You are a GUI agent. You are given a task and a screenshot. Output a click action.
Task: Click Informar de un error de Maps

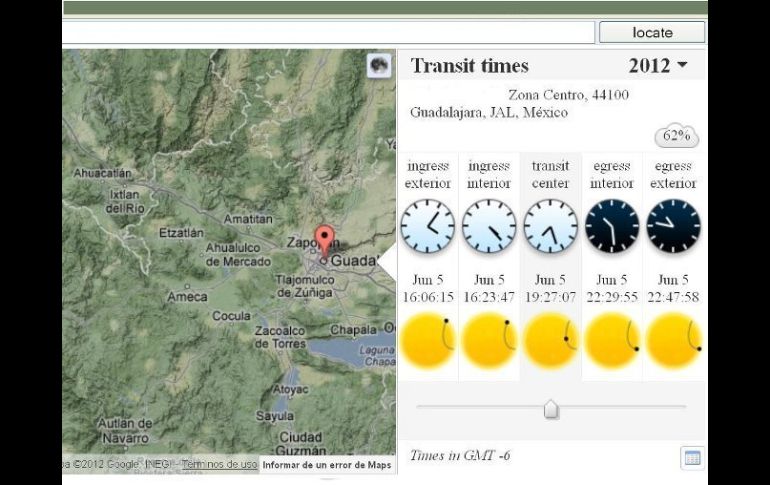327,464
